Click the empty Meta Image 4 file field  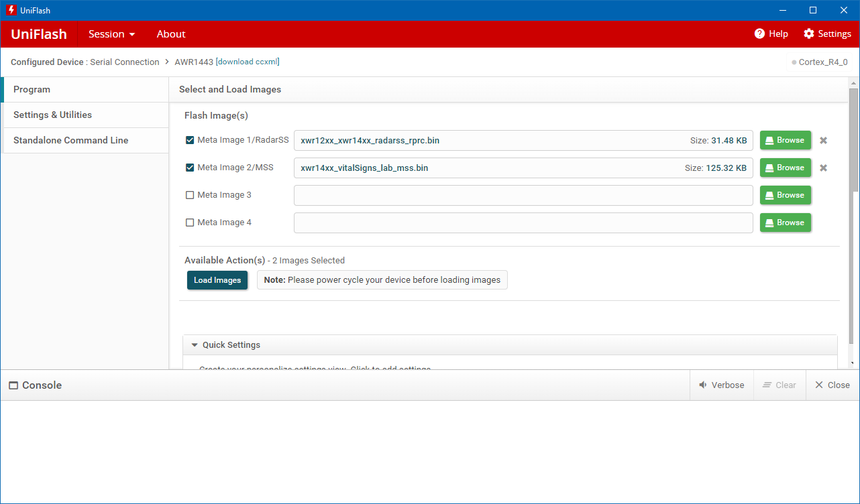pos(523,223)
